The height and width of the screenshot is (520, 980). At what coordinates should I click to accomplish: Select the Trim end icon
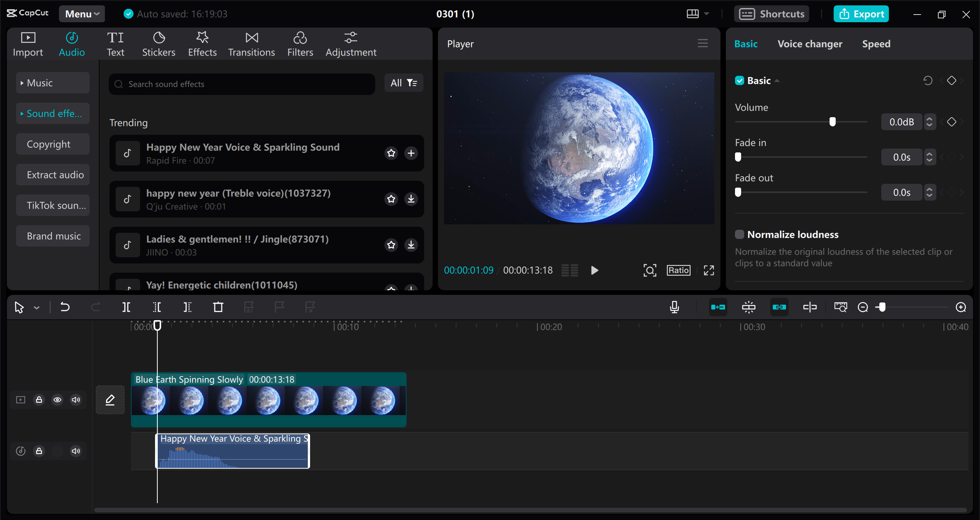[187, 307]
